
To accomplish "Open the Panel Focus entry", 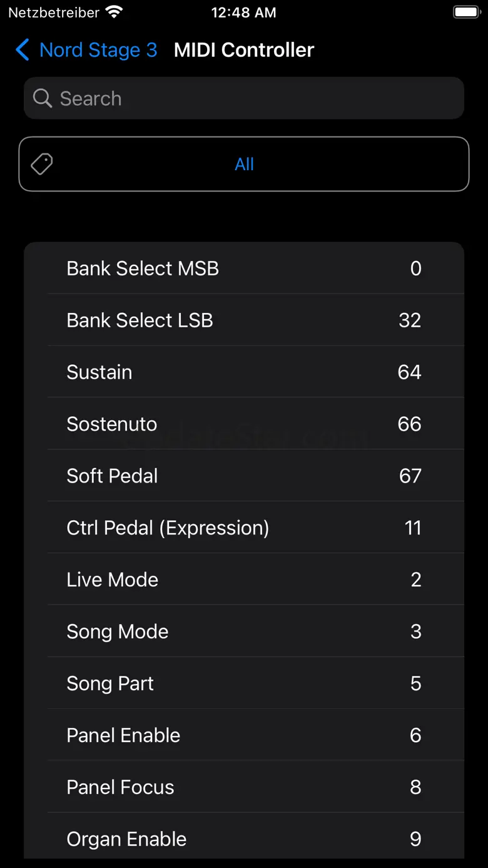I will coord(244,788).
